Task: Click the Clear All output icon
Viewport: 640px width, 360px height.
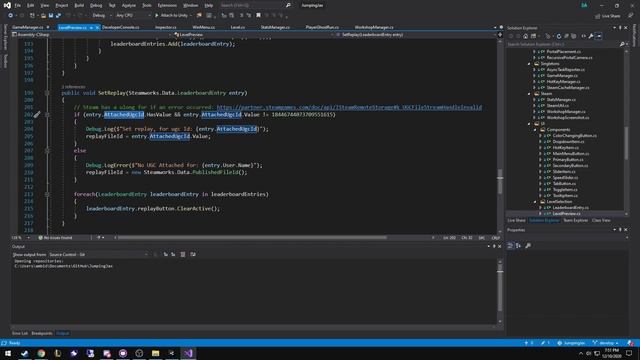Action: click(183, 254)
